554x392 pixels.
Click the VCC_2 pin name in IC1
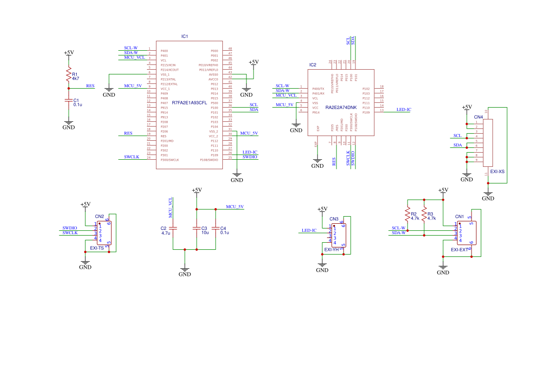coord(213,137)
